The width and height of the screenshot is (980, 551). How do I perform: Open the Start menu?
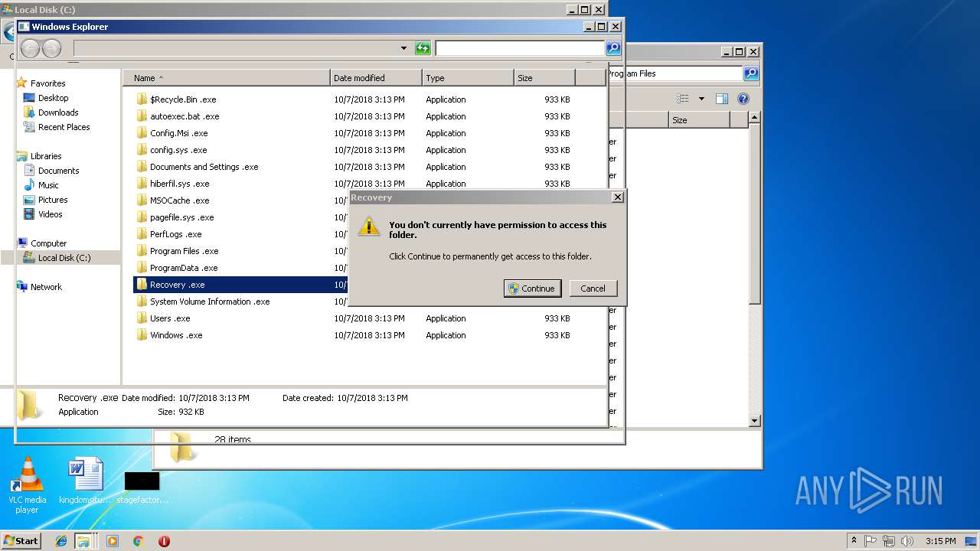[21, 541]
